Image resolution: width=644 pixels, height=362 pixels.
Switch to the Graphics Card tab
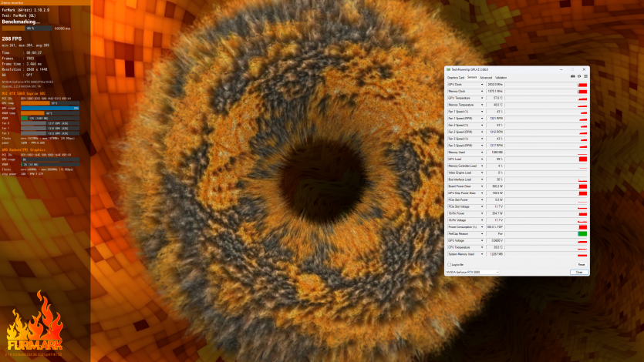(456, 77)
